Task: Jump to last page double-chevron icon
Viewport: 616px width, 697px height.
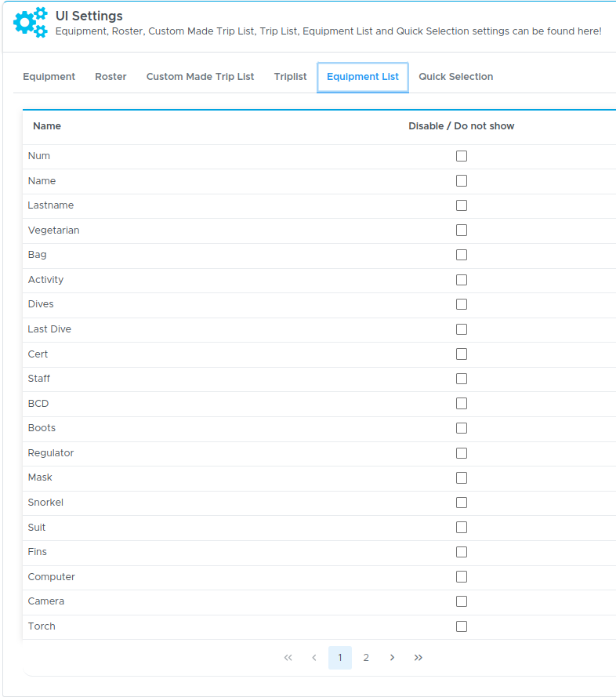Action: pos(419,658)
